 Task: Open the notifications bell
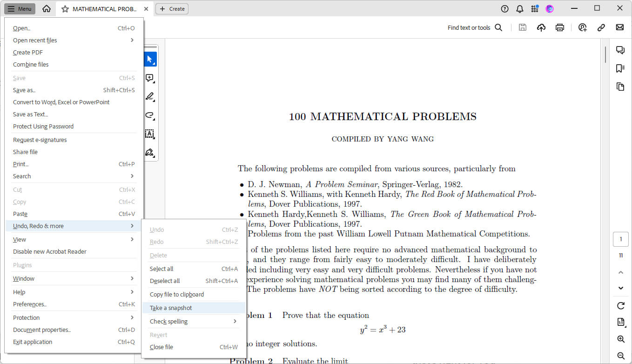[x=520, y=9]
